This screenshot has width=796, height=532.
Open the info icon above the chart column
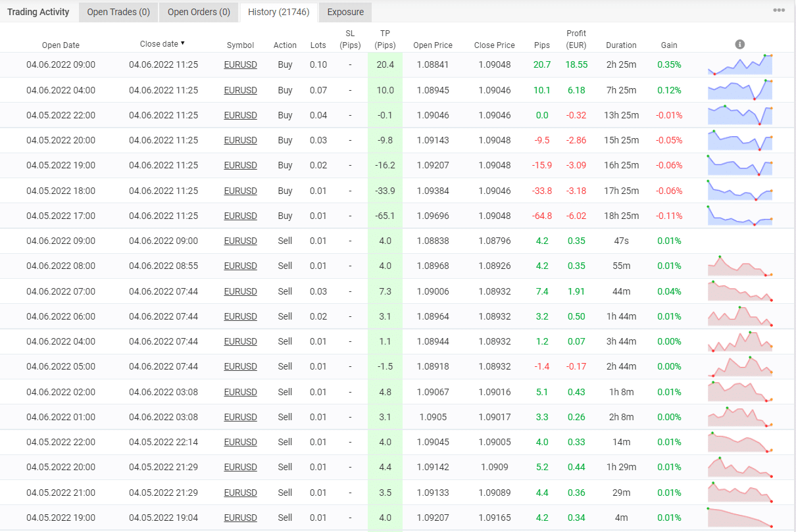(x=739, y=45)
